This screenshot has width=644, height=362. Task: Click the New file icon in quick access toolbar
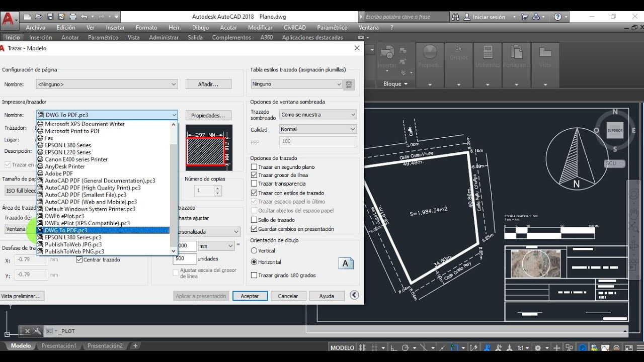coord(28,17)
